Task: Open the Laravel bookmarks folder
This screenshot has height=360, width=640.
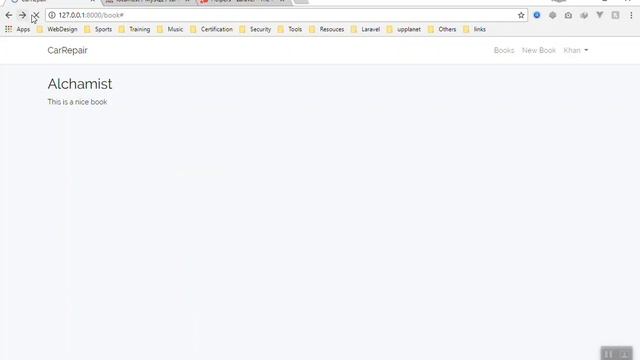Action: pyautogui.click(x=365, y=29)
